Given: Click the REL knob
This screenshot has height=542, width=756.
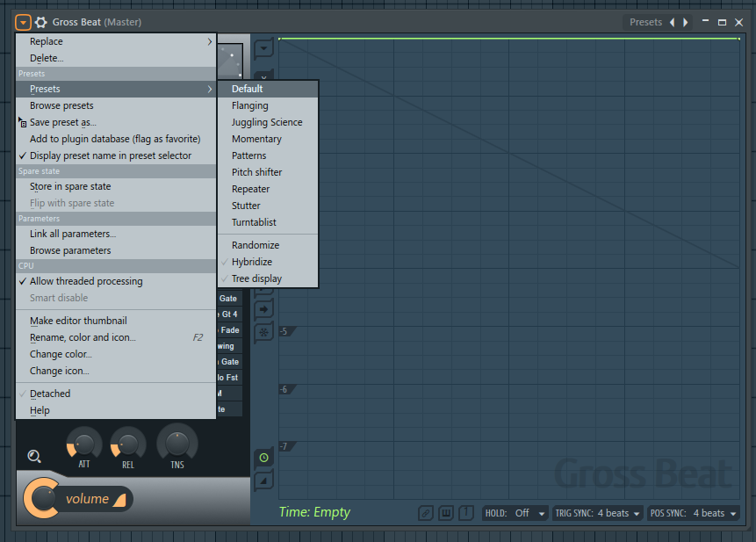Looking at the screenshot, I should pyautogui.click(x=128, y=444).
